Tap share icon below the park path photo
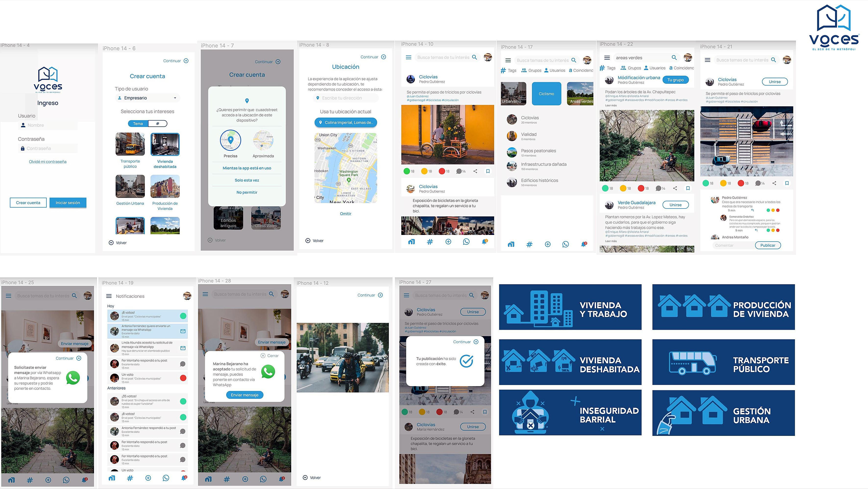868x489 pixels. (x=675, y=188)
